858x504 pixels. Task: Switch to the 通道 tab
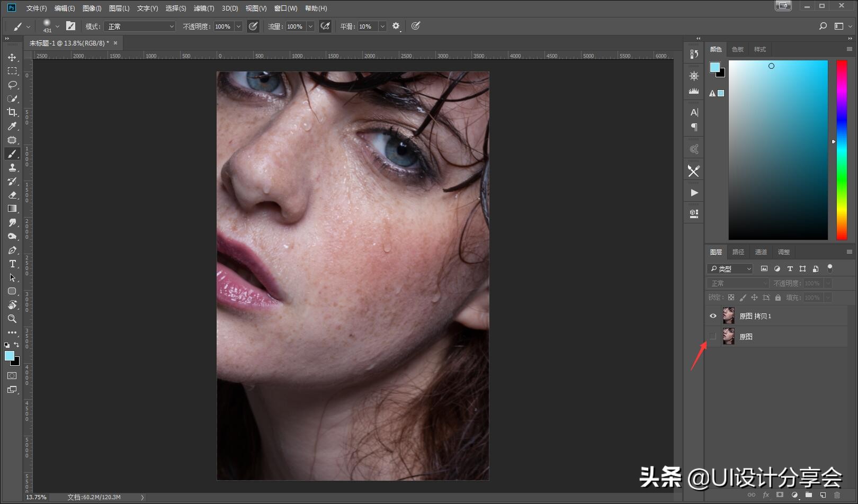pyautogui.click(x=761, y=252)
